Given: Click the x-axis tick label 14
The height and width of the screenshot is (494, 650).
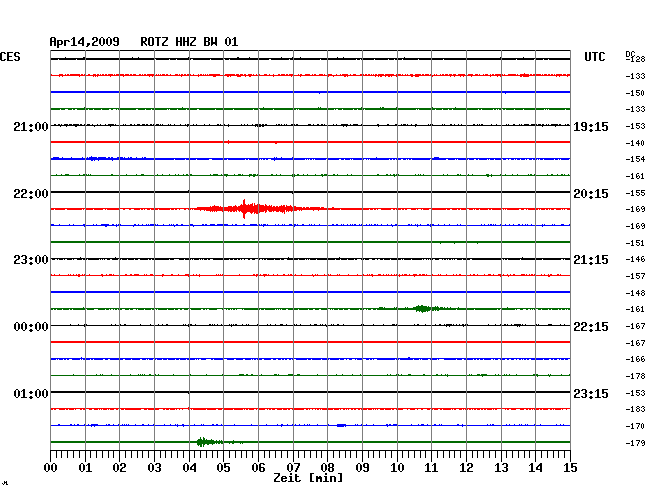Looking at the screenshot, I should [535, 468].
